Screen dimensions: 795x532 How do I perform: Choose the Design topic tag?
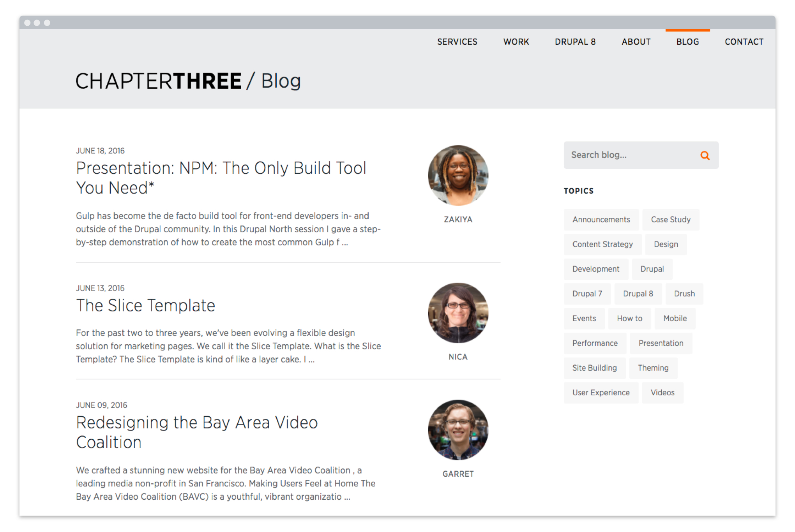(x=666, y=244)
